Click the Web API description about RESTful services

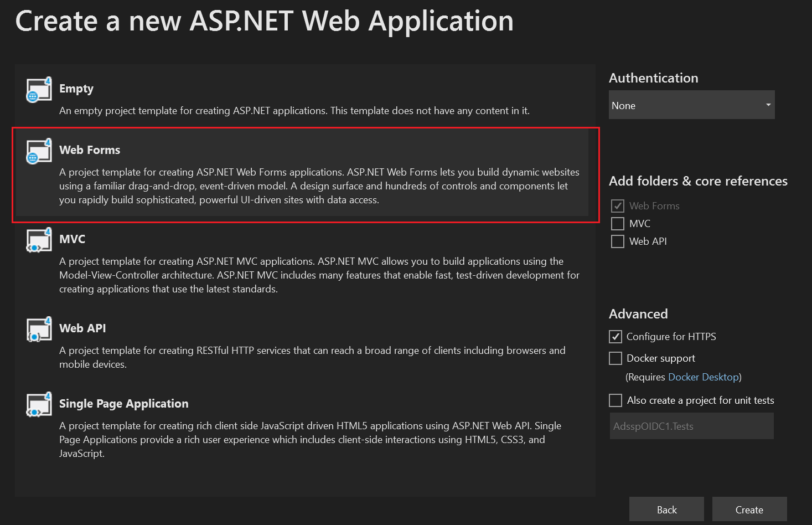[313, 357]
